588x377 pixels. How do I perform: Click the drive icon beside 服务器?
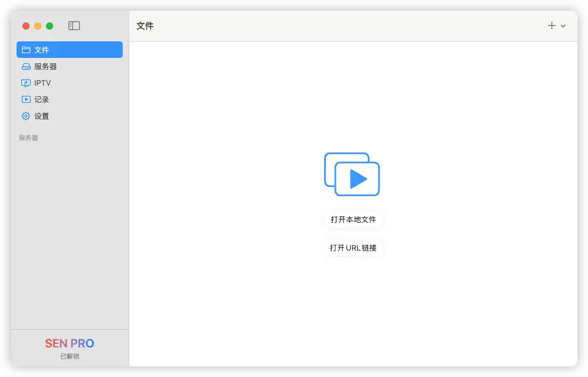coord(27,66)
